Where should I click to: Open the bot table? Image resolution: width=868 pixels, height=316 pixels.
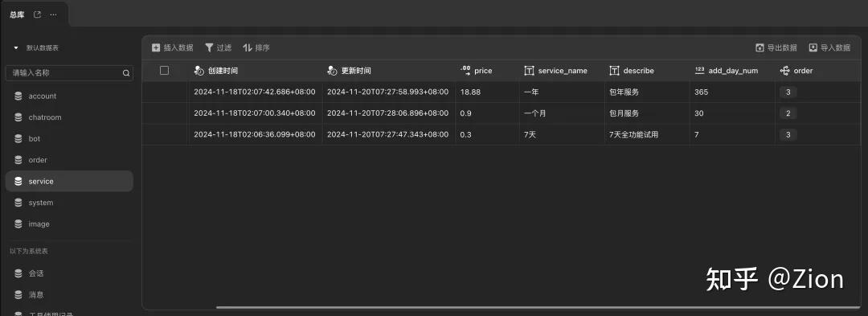click(x=69, y=139)
